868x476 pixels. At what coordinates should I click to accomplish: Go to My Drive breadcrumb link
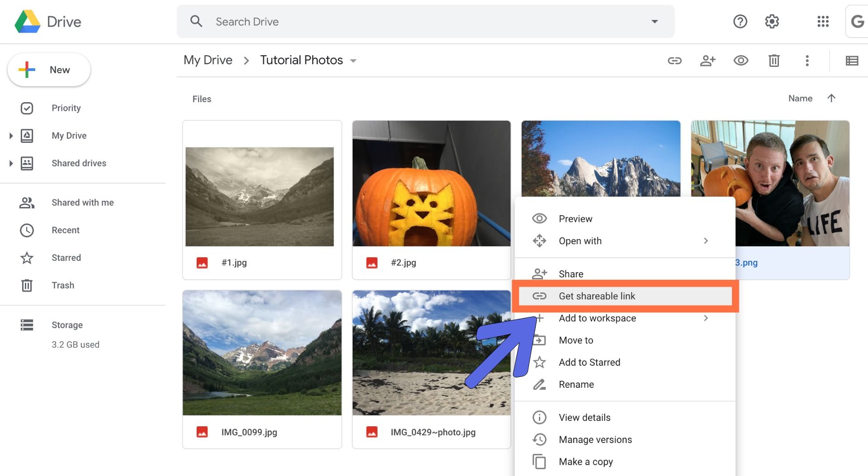coord(208,60)
